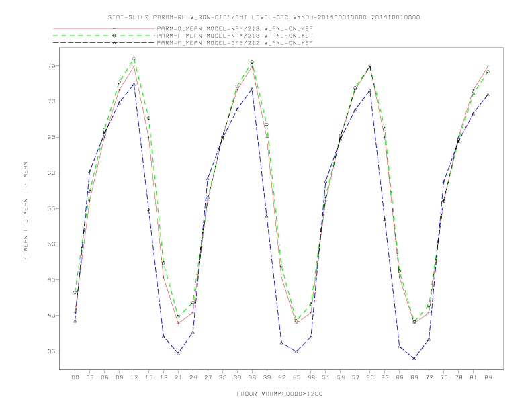Viewport: 532px width, 411px height.
Task: Click green NAM circle marker at hour 00
Action: (75, 292)
